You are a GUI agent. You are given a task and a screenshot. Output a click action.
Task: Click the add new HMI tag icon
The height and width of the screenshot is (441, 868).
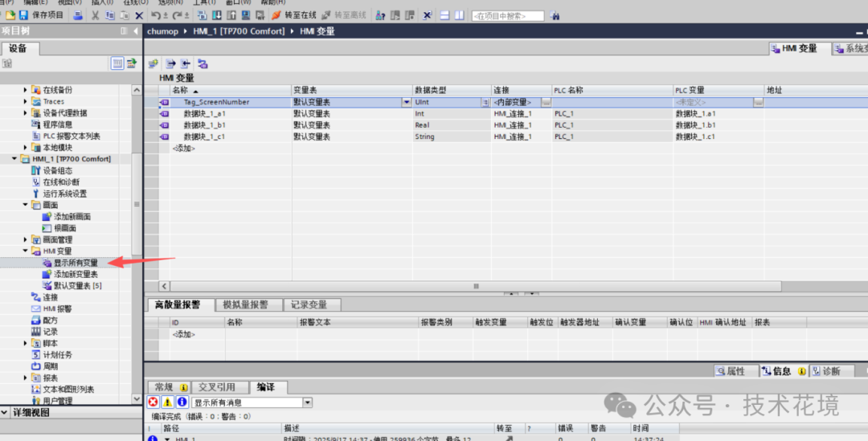(x=154, y=64)
